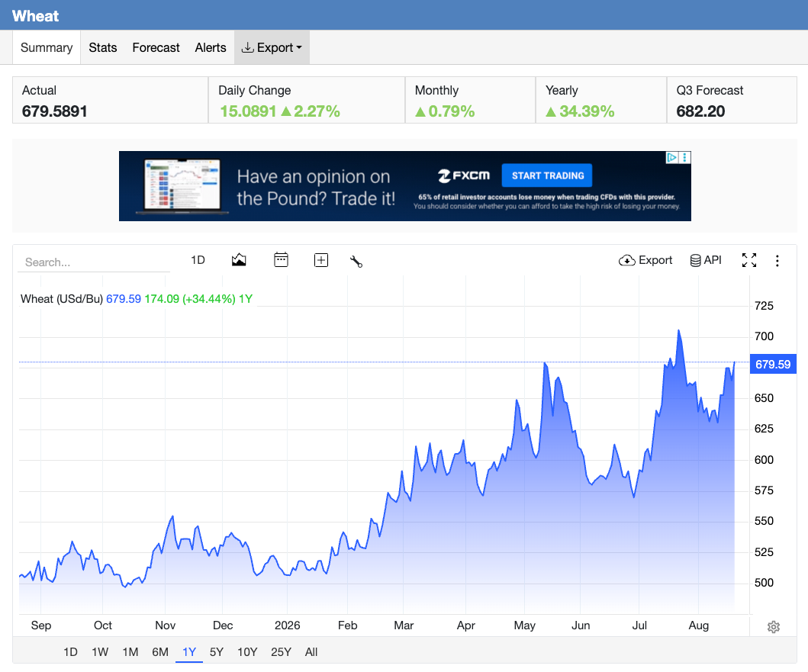Select the 6M time range
The width and height of the screenshot is (808, 672).
[159, 652]
